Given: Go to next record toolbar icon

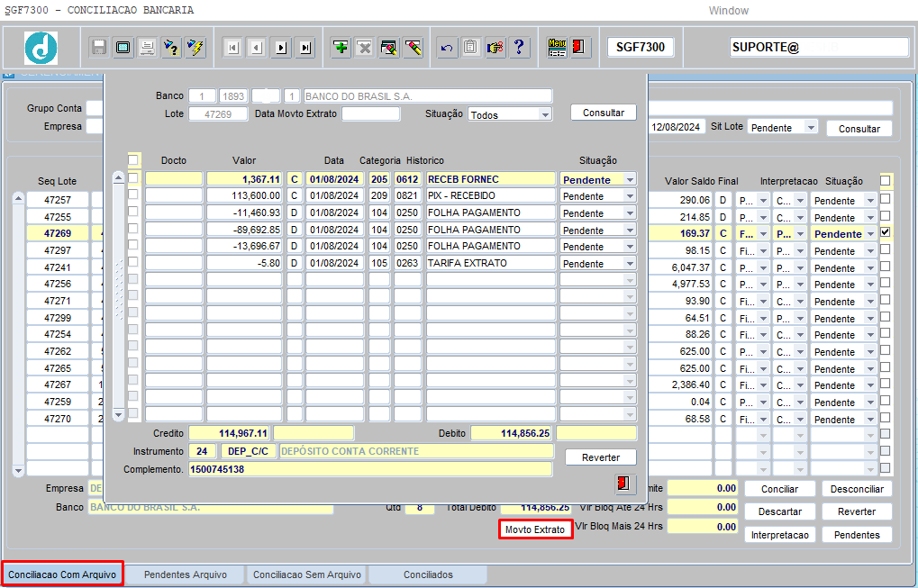Looking at the screenshot, I should click(281, 48).
